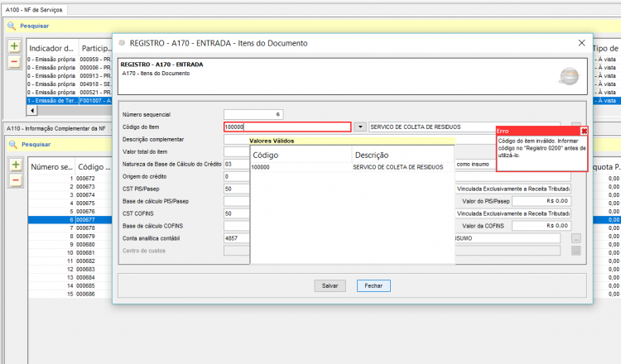Select row 9 code 000680

70,245
